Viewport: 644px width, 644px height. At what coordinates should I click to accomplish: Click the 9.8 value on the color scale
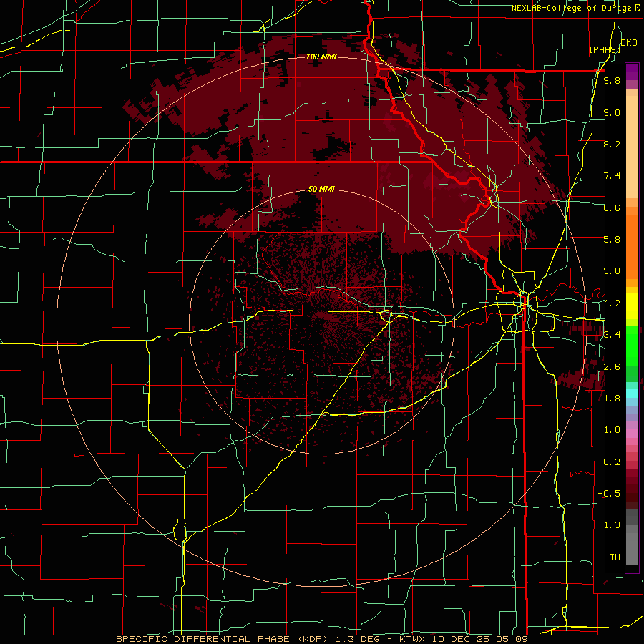point(612,80)
